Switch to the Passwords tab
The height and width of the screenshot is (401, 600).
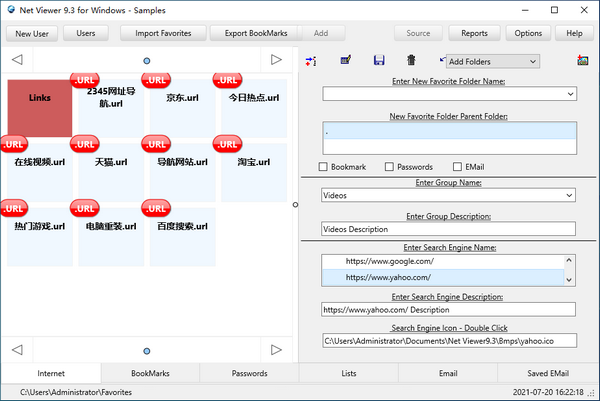click(x=249, y=373)
